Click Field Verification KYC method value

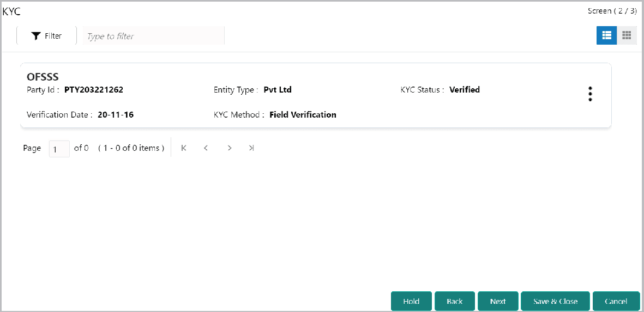[x=303, y=115]
